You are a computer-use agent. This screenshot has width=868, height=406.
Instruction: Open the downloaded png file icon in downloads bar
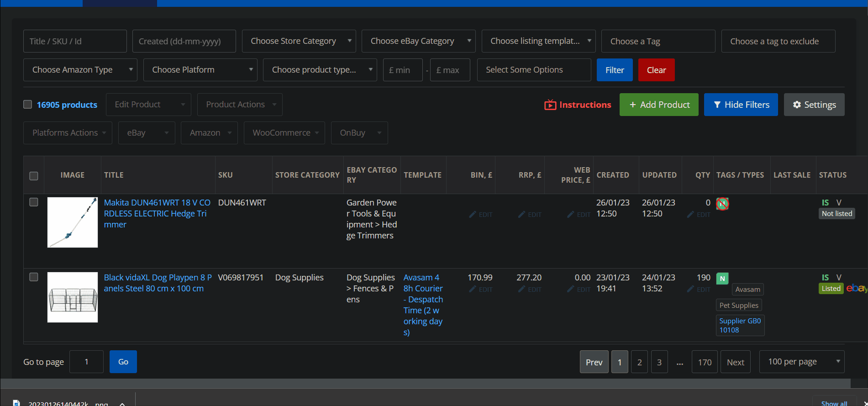point(16,403)
